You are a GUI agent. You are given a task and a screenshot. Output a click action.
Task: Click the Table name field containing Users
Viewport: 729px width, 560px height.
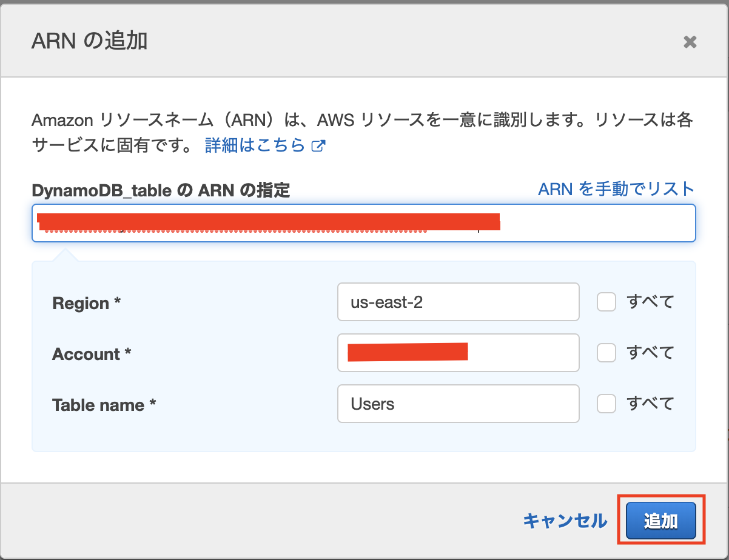click(459, 404)
